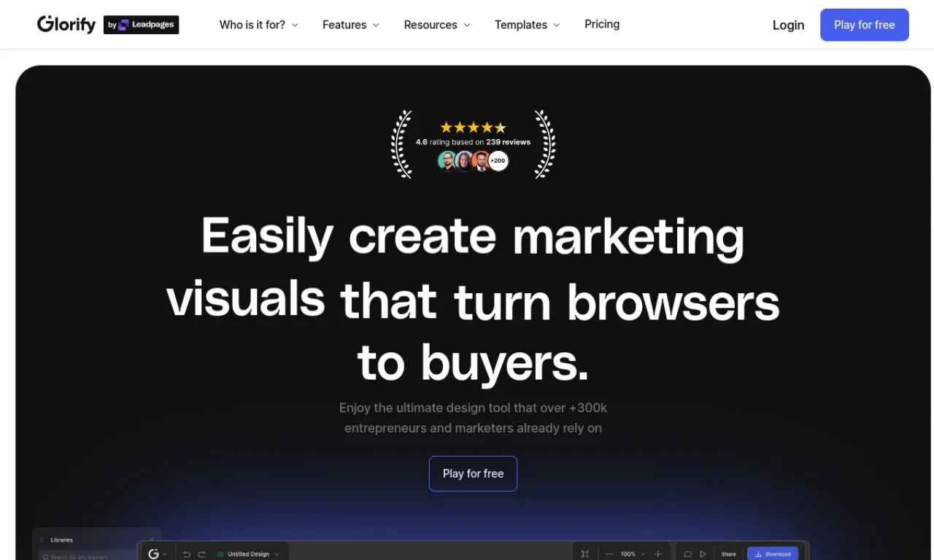Click the Share button in editor
Viewport: 934px width, 560px height.
click(x=728, y=554)
